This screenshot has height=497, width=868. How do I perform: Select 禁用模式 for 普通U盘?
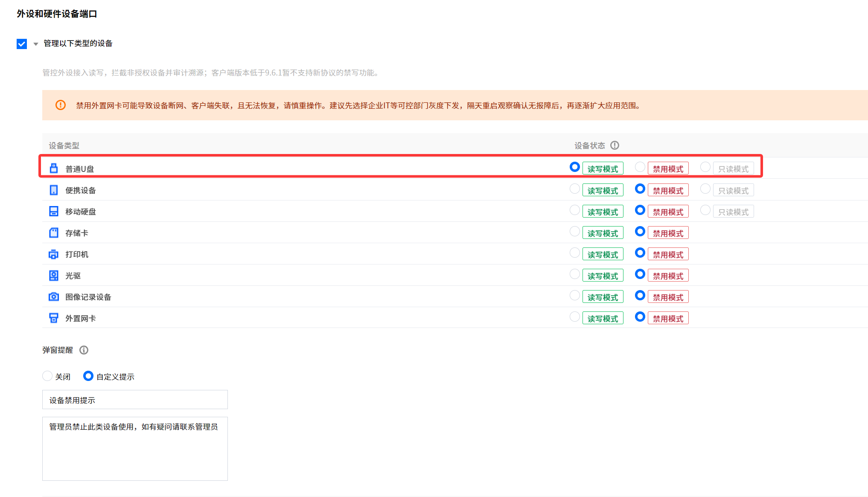(640, 167)
